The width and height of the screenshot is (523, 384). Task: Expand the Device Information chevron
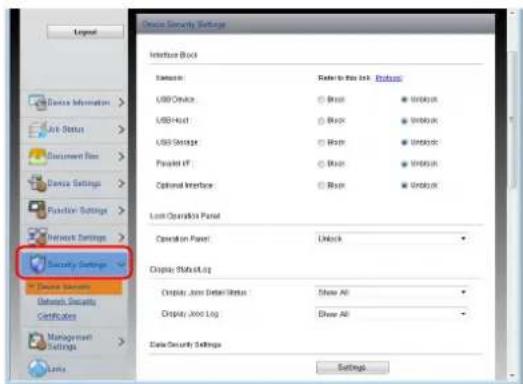[x=121, y=102]
